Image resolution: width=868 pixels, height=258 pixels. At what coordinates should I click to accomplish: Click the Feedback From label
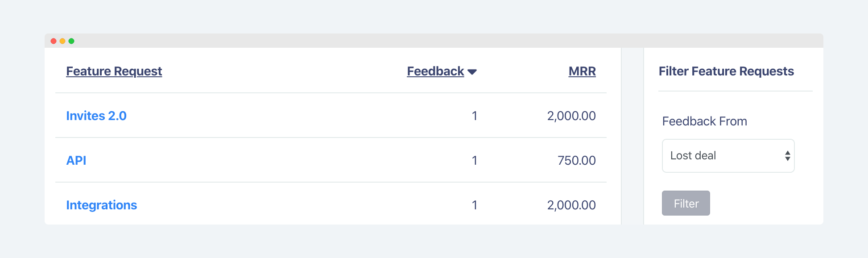(705, 121)
